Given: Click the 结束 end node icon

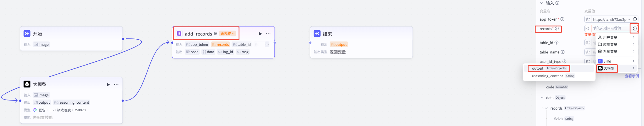Looking at the screenshot, I should point(317,34).
